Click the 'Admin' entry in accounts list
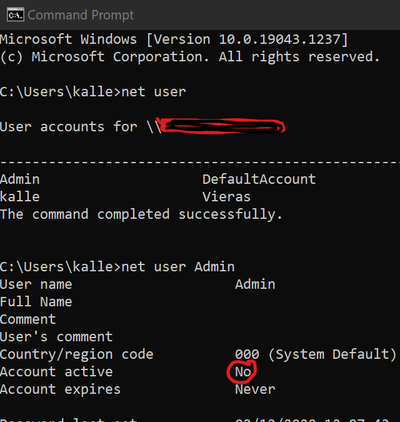Screen dimensions: 400x422 [20, 179]
